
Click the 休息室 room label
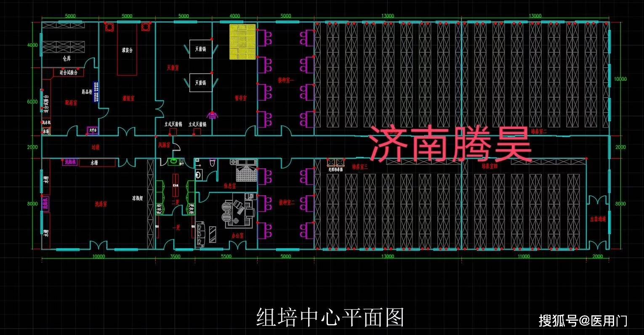[x=230, y=186]
